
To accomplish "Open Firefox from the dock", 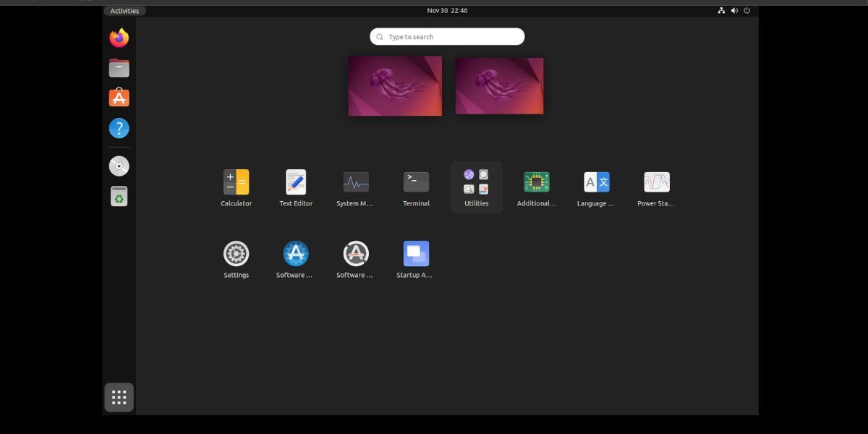I will tap(119, 38).
